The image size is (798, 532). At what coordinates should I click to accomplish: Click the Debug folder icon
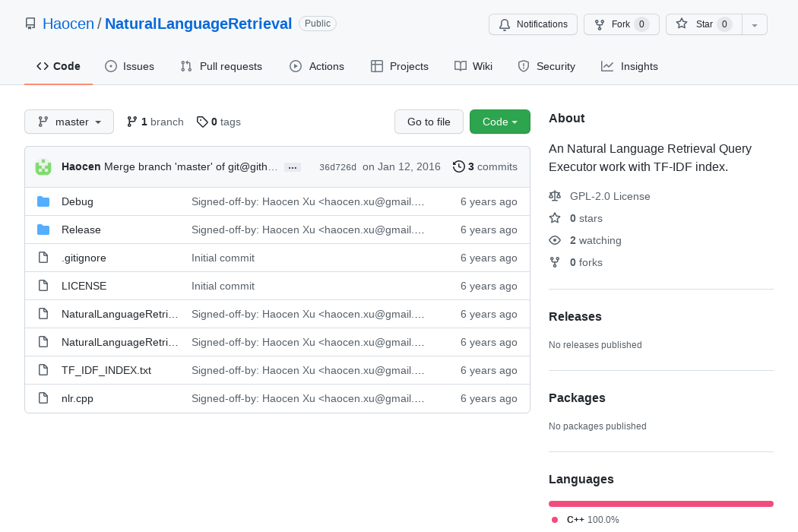coord(43,201)
